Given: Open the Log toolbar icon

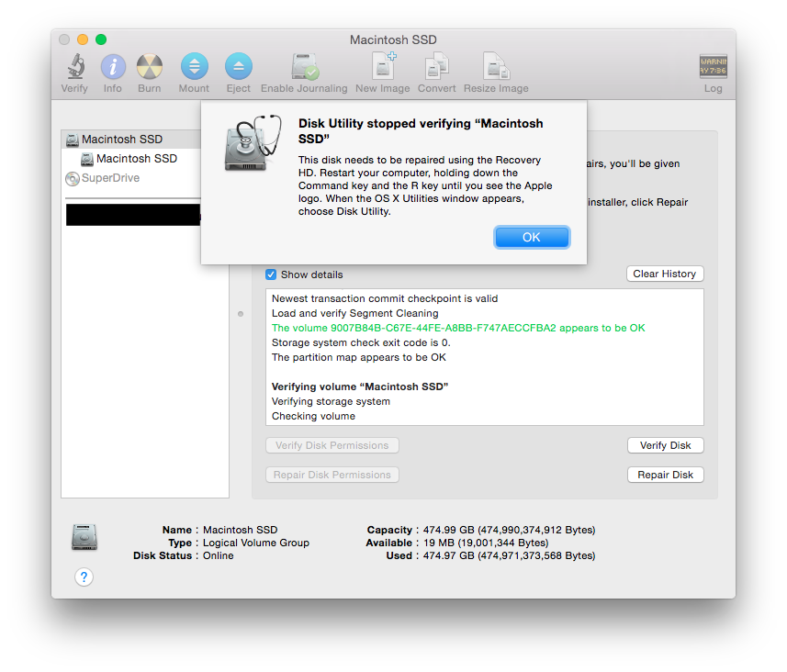Looking at the screenshot, I should click(713, 67).
